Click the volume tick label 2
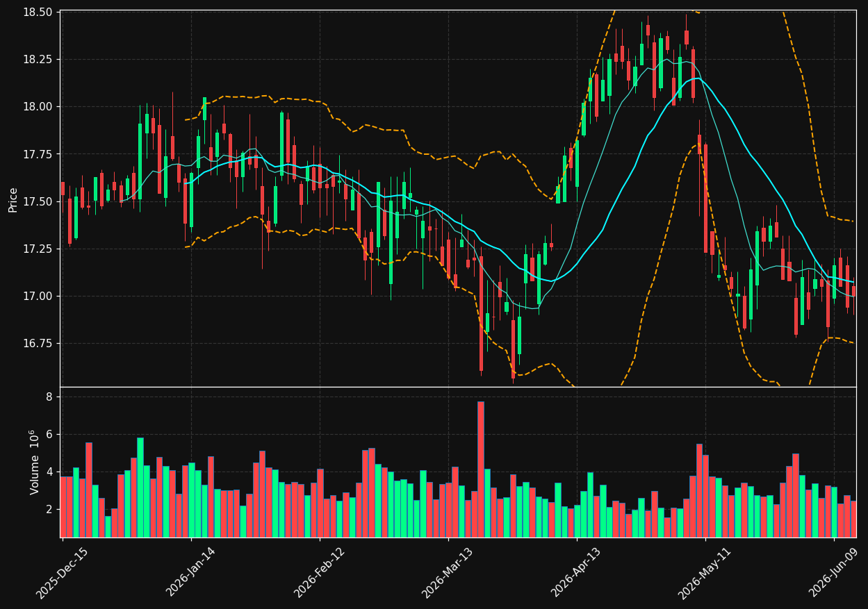This screenshot has width=868, height=609. [x=49, y=510]
